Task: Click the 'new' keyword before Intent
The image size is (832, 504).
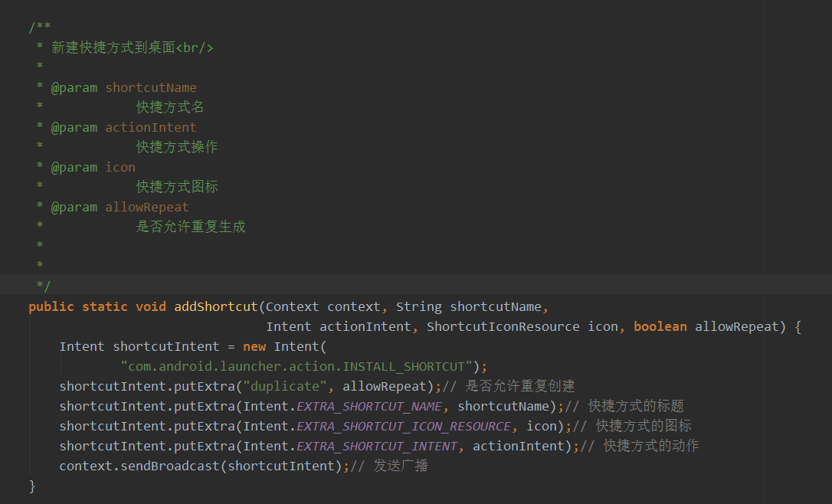Action: [254, 346]
